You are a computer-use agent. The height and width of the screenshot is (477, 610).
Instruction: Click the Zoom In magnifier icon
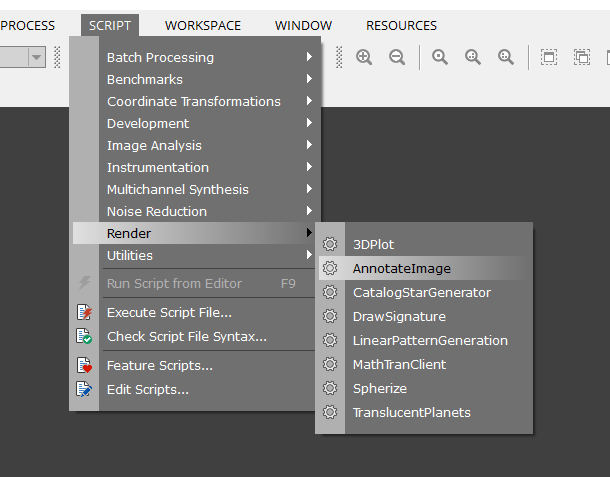pyautogui.click(x=364, y=58)
